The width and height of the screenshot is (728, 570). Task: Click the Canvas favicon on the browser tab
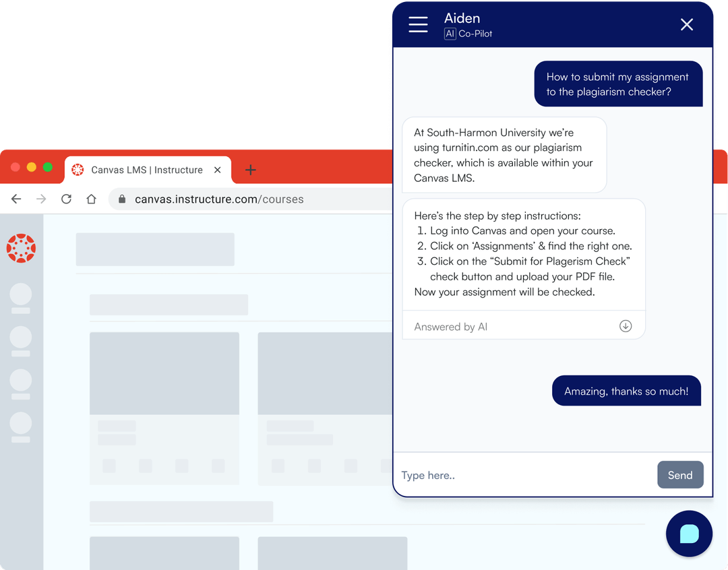click(78, 170)
